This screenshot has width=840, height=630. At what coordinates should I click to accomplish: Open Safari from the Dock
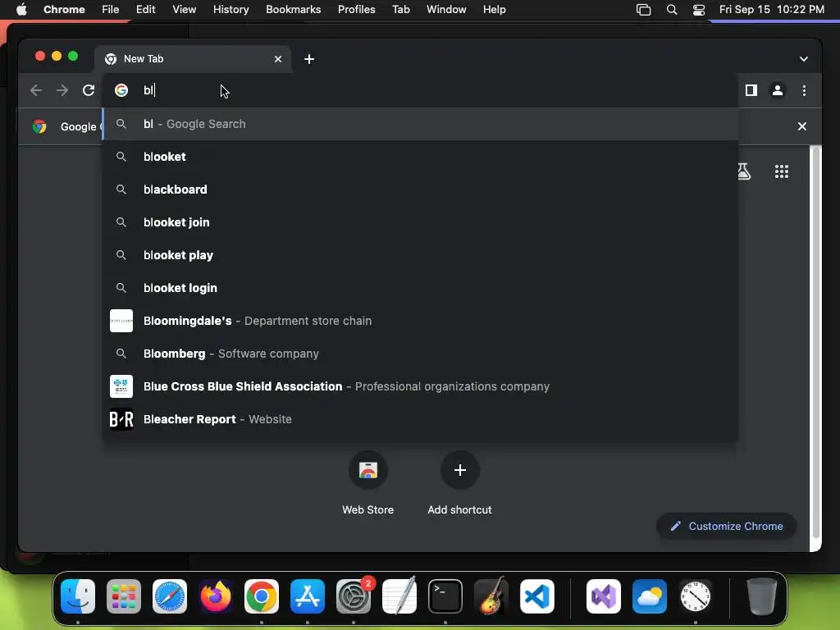pos(170,596)
